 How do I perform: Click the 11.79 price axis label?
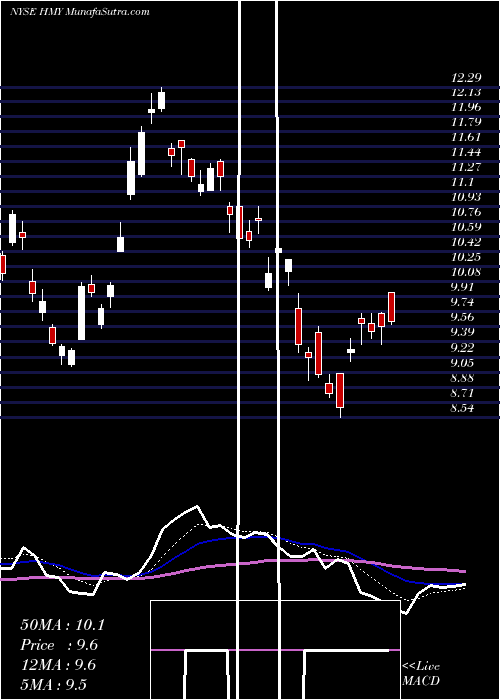coord(466,122)
